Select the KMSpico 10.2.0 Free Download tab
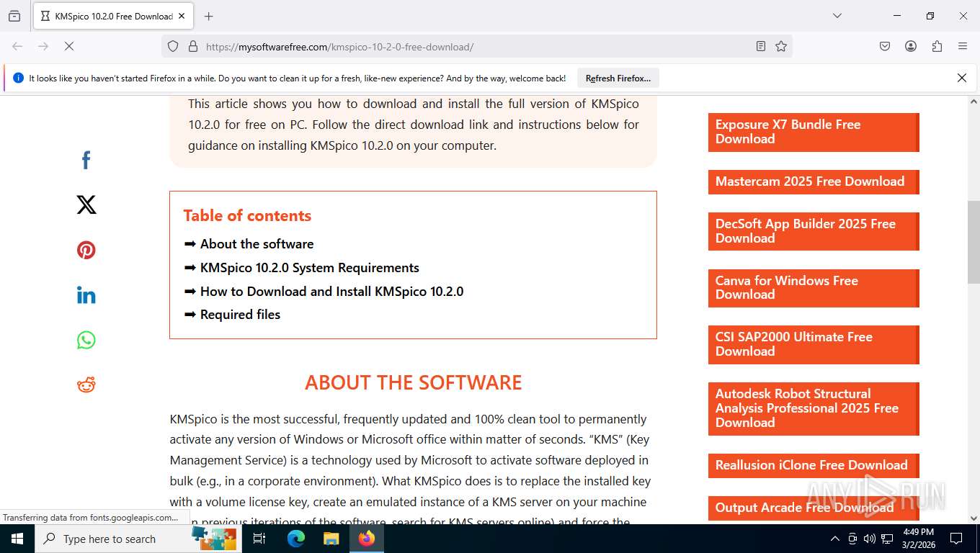980x553 pixels. tap(113, 16)
